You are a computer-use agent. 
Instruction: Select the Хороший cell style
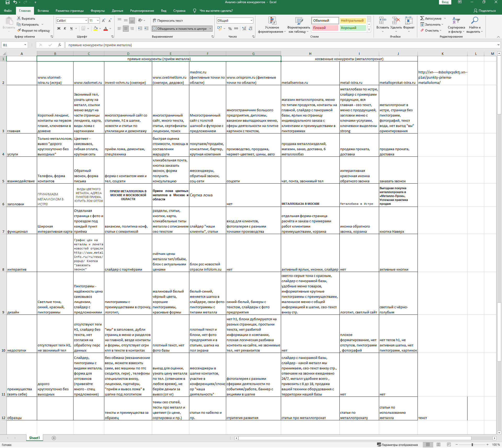tap(352, 28)
